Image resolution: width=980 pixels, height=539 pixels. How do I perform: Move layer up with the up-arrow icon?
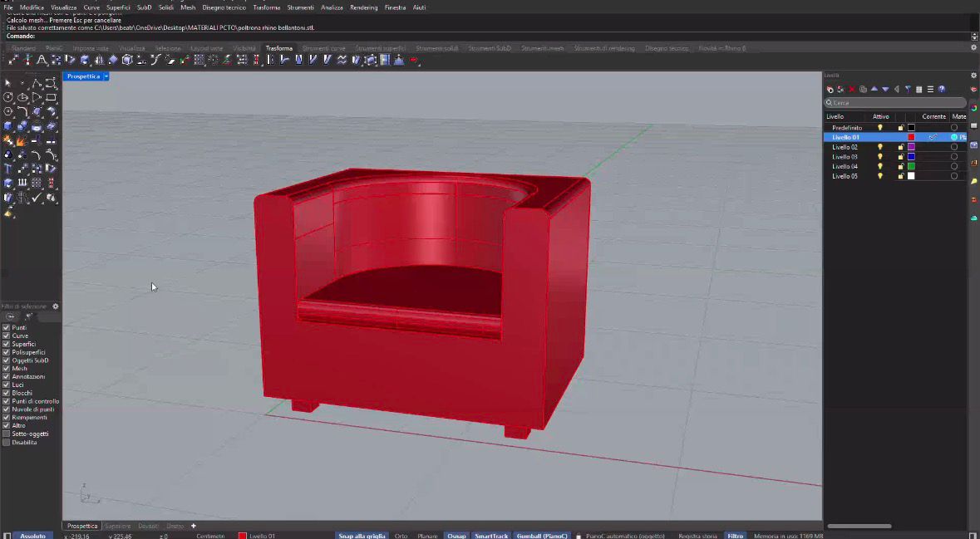click(874, 89)
